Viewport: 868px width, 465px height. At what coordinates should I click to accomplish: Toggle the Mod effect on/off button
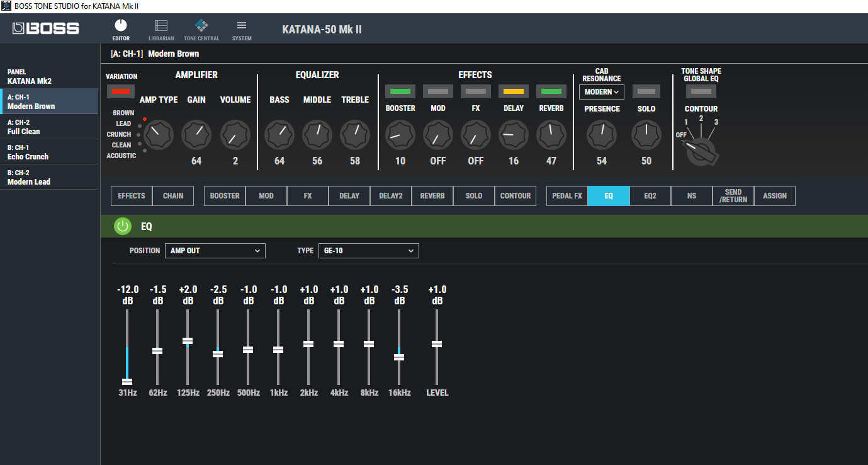point(438,91)
